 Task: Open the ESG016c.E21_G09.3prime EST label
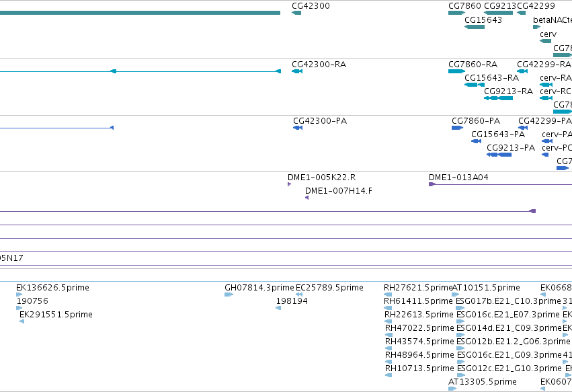(x=509, y=355)
